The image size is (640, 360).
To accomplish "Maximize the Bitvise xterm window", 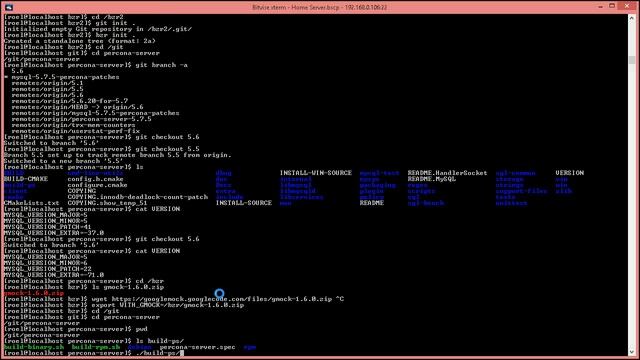I will (x=612, y=6).
